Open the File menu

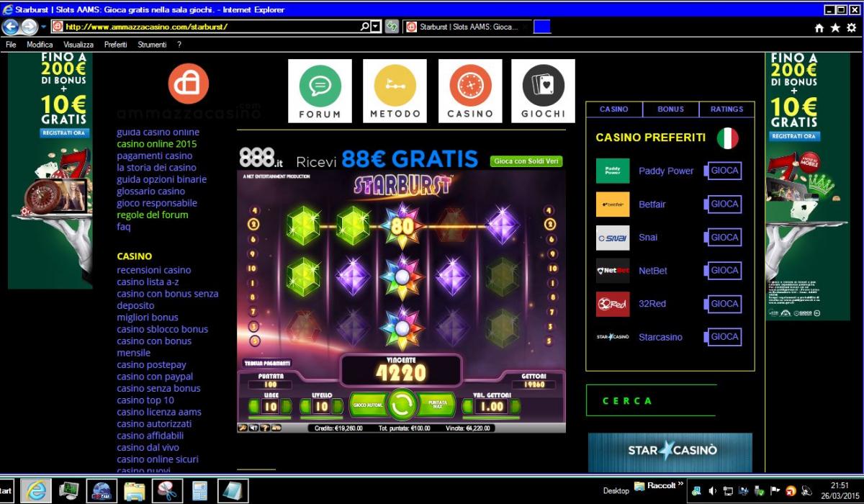point(11,45)
